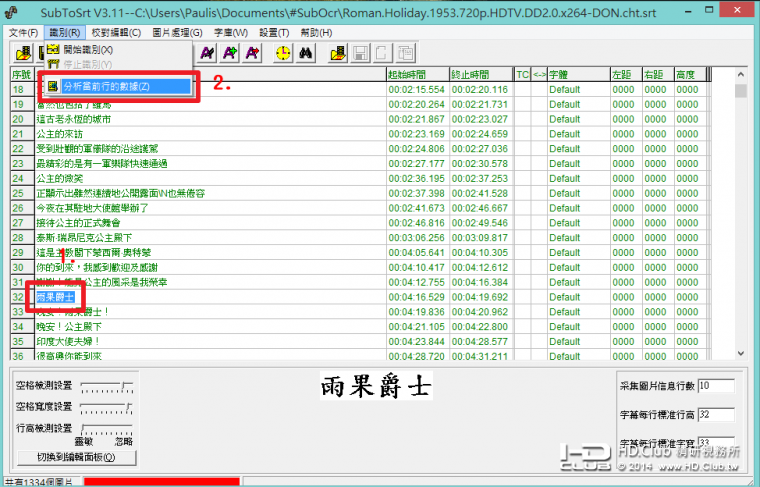The image size is (760, 487).
Task: Close the 識別(R) menu
Action: (64, 32)
